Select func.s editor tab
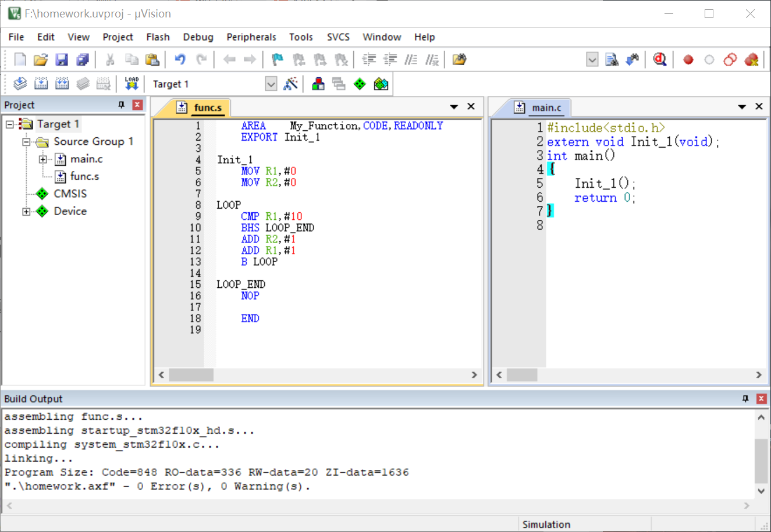Screen dimensions: 771x532 pos(201,108)
